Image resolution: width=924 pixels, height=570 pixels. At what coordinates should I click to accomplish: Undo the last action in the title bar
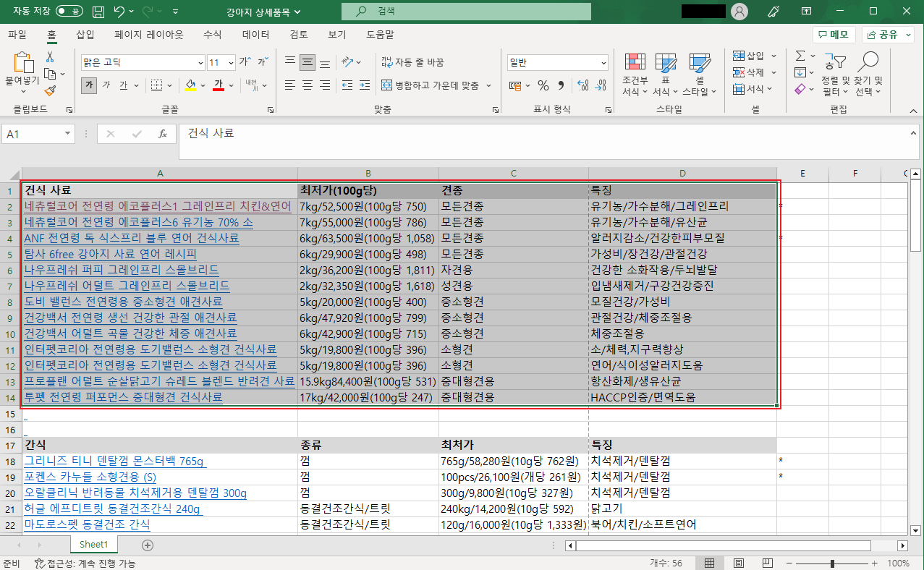[x=119, y=12]
